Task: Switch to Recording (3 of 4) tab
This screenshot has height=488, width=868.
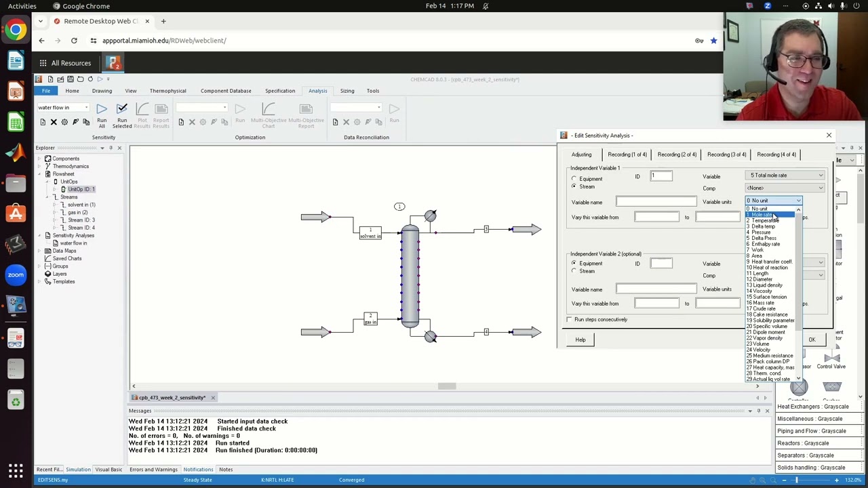Action: pyautogui.click(x=726, y=155)
